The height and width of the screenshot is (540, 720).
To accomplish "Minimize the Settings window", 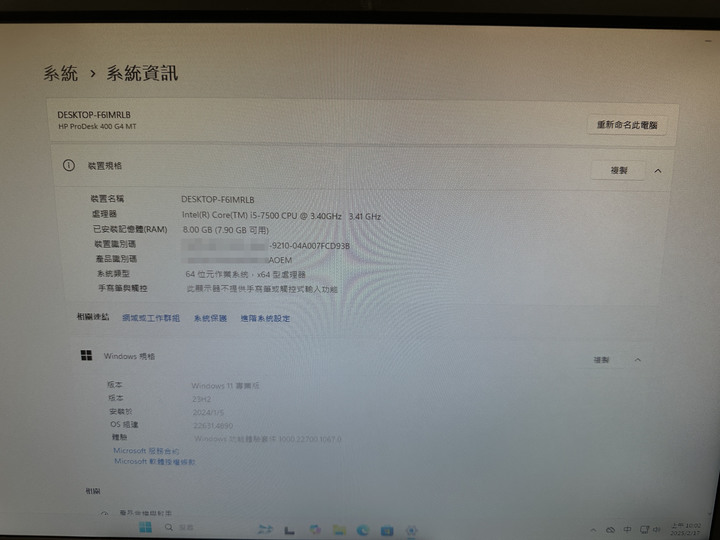I will (708, 41).
